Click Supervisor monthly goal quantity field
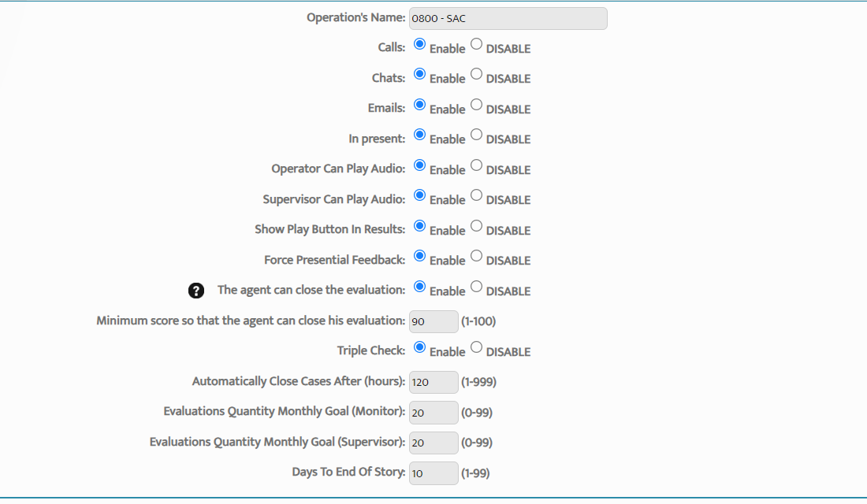This screenshot has height=504, width=867. pyautogui.click(x=433, y=443)
